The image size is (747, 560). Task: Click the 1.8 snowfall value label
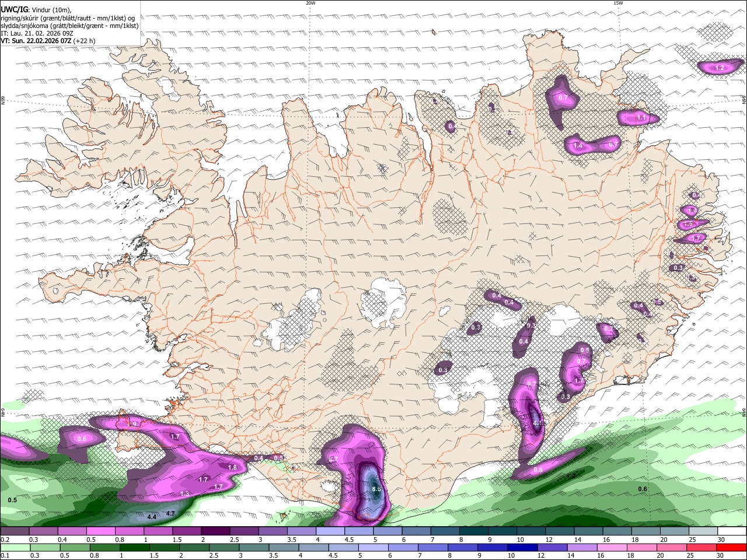tap(232, 467)
